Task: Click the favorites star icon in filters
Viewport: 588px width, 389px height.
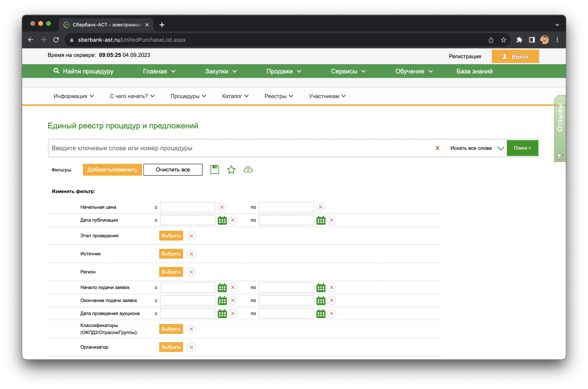Action: tap(231, 169)
